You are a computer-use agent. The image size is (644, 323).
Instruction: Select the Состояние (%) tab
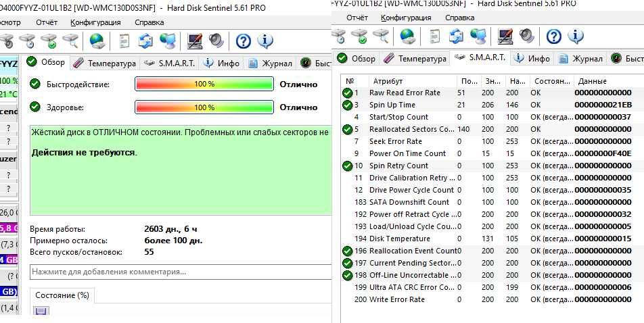pos(62,295)
